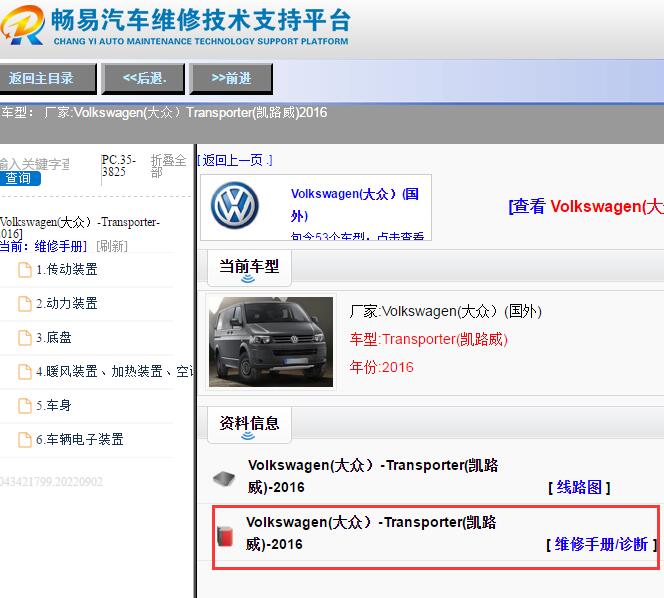Viewport: 664px width, 598px height.
Task: Click the red repair manual book icon
Action: point(225,536)
